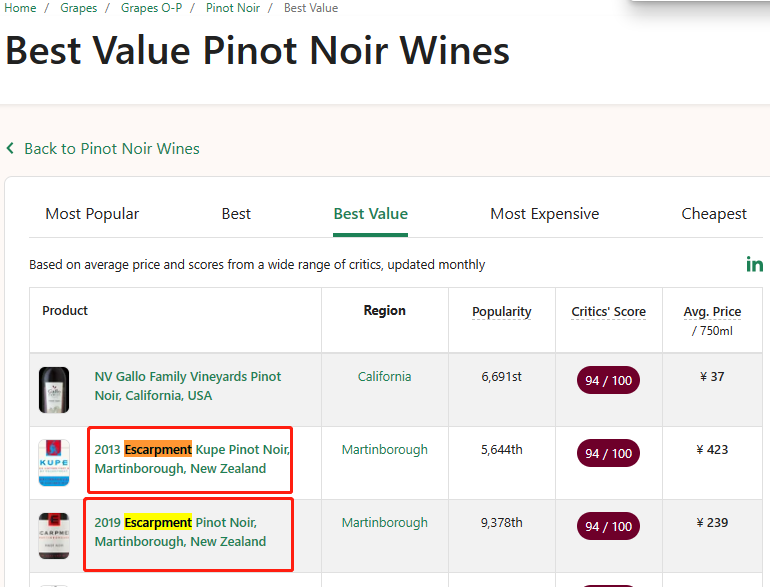This screenshot has height=587, width=770.
Task: Sort by the Popularity column header
Action: tap(501, 312)
